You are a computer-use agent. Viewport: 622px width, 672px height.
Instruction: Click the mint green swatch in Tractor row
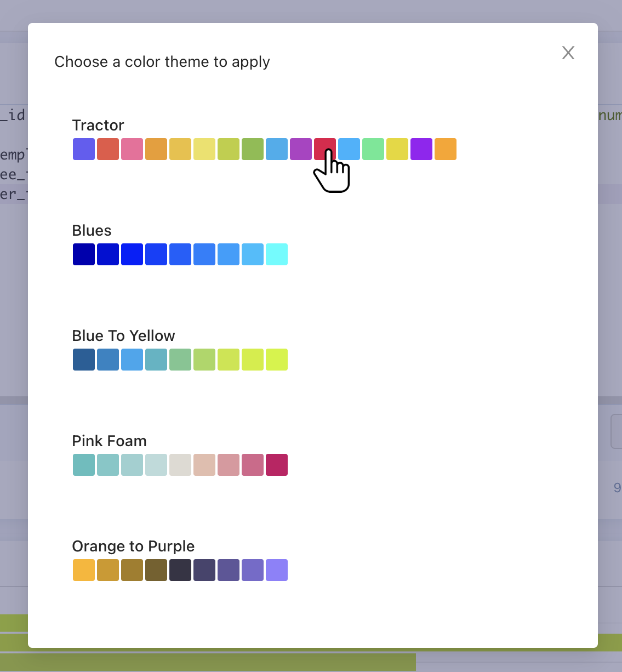(x=373, y=149)
